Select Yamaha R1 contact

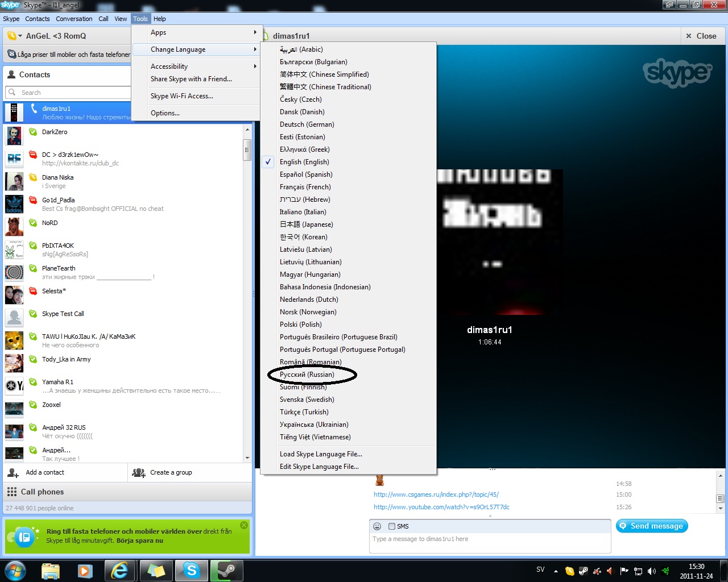pos(123,386)
